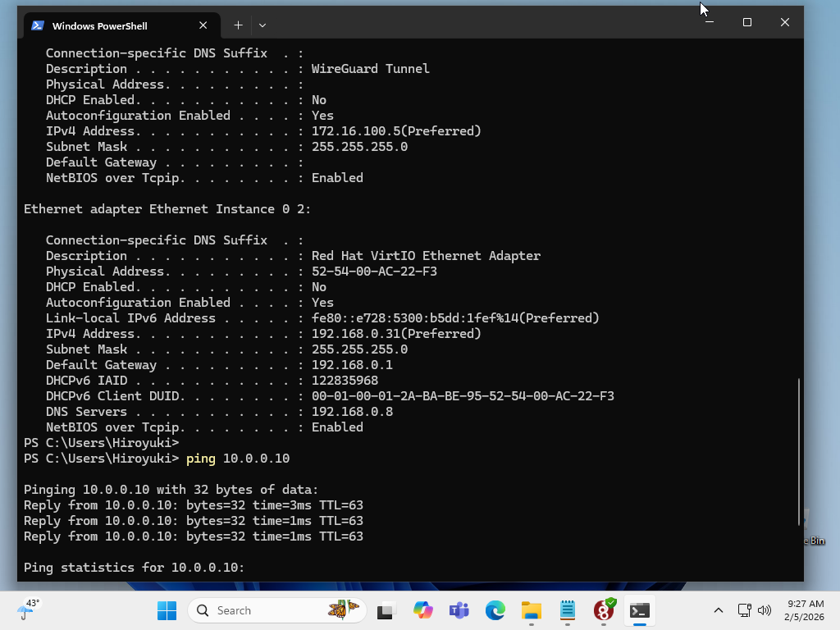The image size is (840, 630).
Task: Click 'Red Hat VirtIO Ethernet Adapter' text
Action: point(426,256)
